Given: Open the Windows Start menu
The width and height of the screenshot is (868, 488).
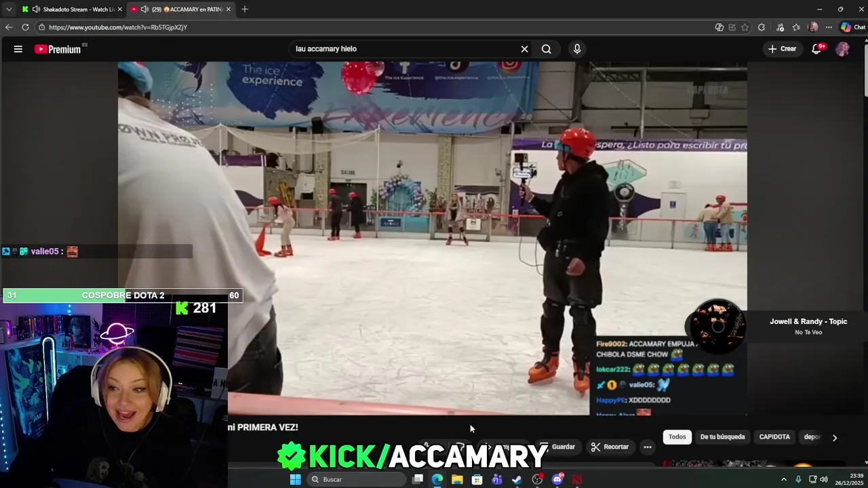Looking at the screenshot, I should click(295, 479).
